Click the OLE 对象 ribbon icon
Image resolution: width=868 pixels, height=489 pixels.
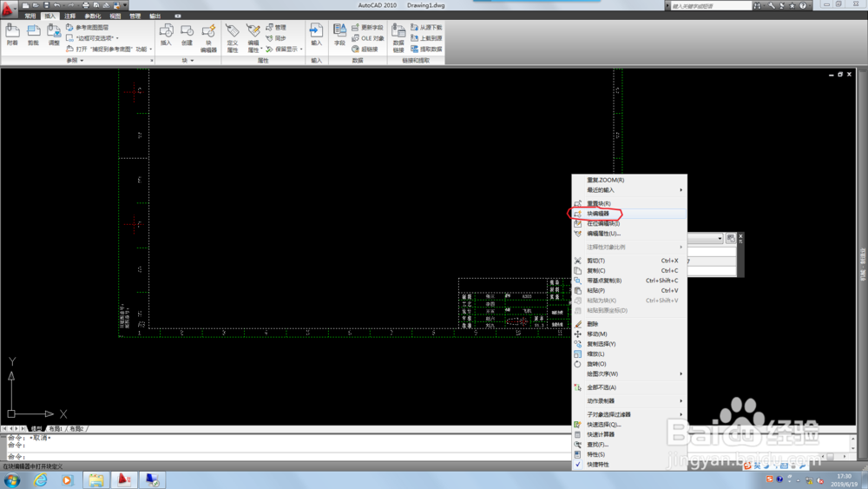(355, 38)
